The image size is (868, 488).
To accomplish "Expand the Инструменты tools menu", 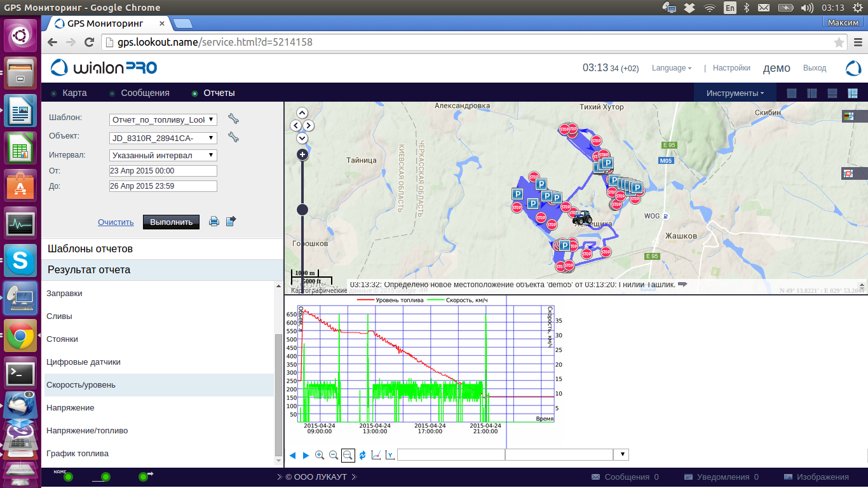I will coord(735,93).
